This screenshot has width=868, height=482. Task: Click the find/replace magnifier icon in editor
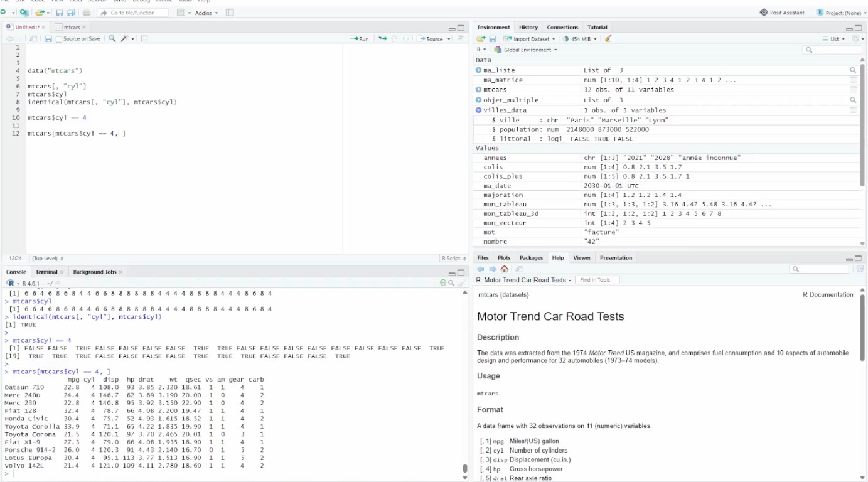click(112, 39)
